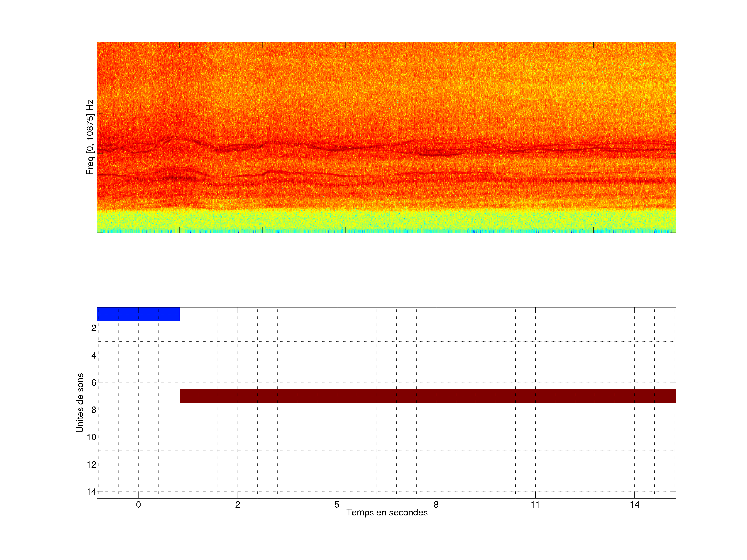
Task: Click the "Temps en secondes" axis label
Action: tap(387, 512)
